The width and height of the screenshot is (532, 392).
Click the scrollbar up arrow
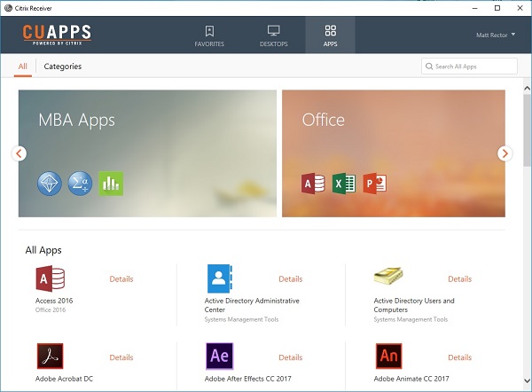pyautogui.click(x=527, y=88)
